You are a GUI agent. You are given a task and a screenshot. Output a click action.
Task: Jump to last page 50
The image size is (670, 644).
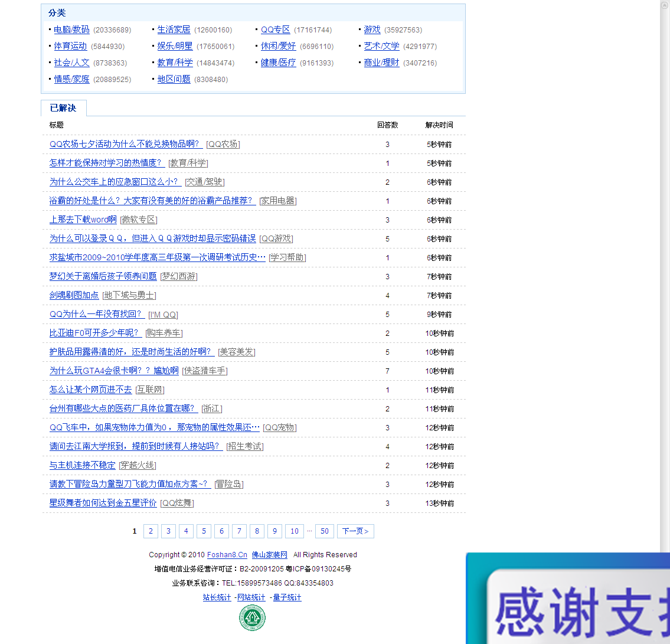[325, 531]
